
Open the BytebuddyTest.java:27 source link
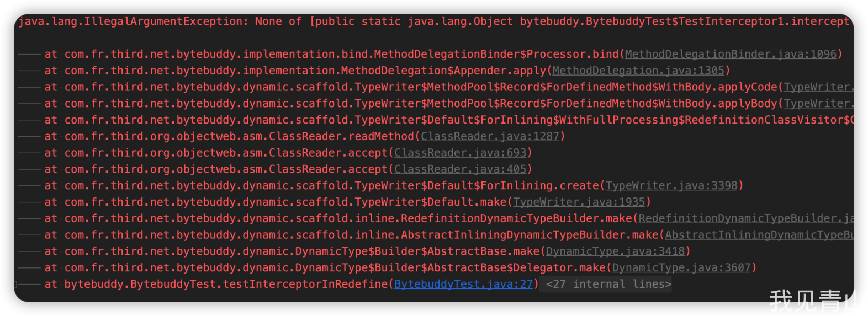(x=463, y=285)
